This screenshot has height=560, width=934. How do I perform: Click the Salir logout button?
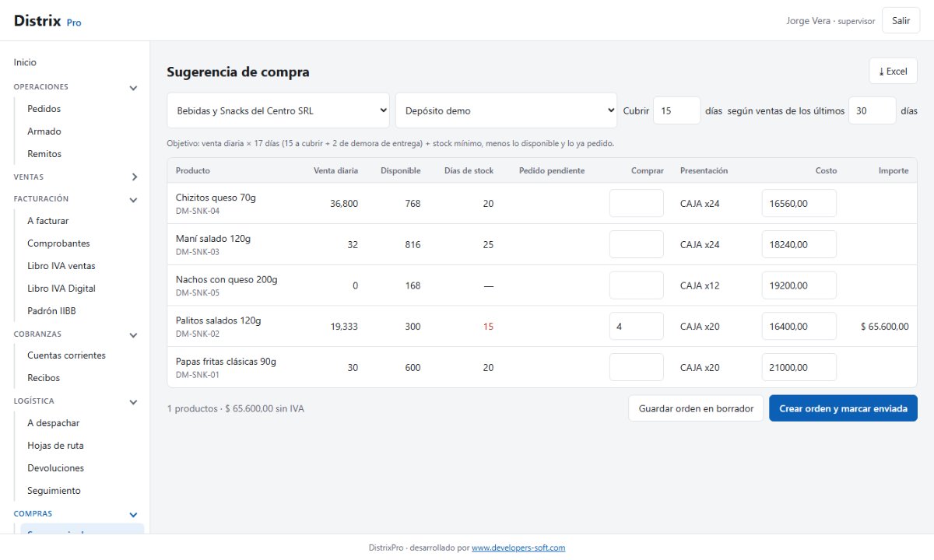[901, 21]
